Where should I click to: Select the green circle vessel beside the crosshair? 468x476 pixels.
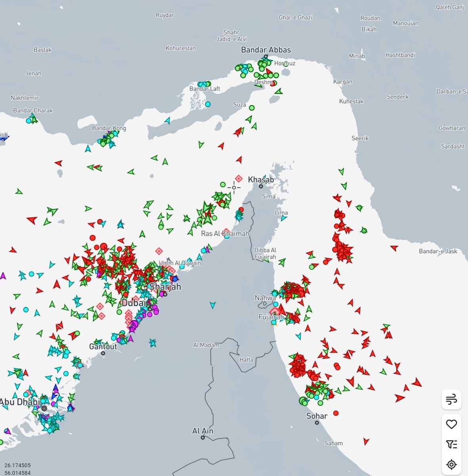(x=223, y=184)
